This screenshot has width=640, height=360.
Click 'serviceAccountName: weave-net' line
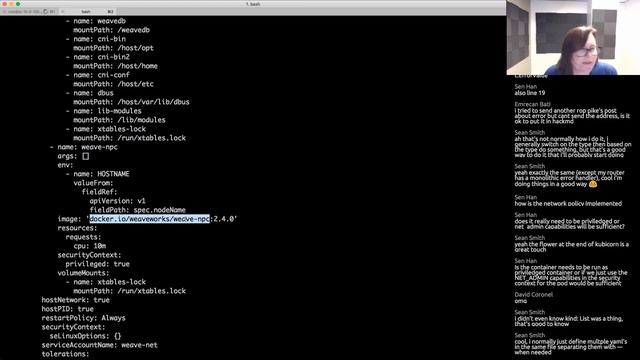click(100, 345)
